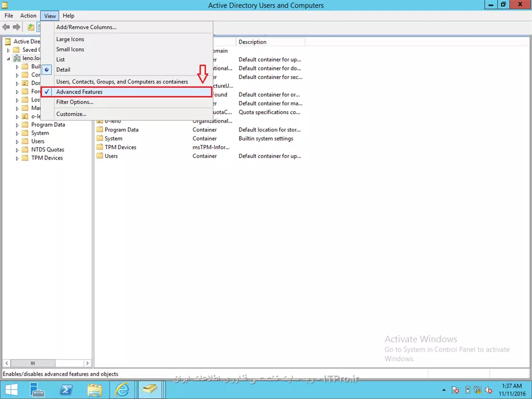The width and height of the screenshot is (532, 399).
Task: Click the leno.local domain icon in tree
Action: (x=17, y=58)
